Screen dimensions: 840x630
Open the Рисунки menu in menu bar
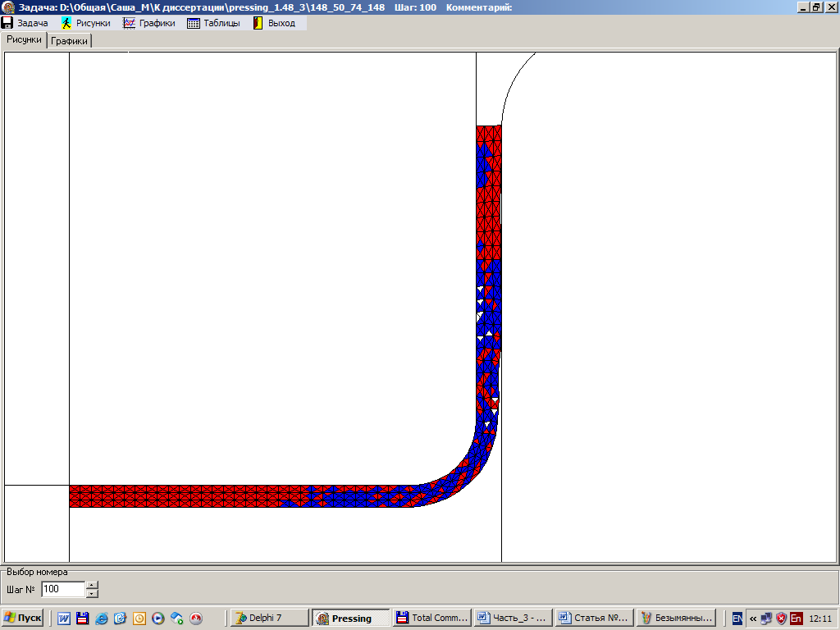[85, 23]
